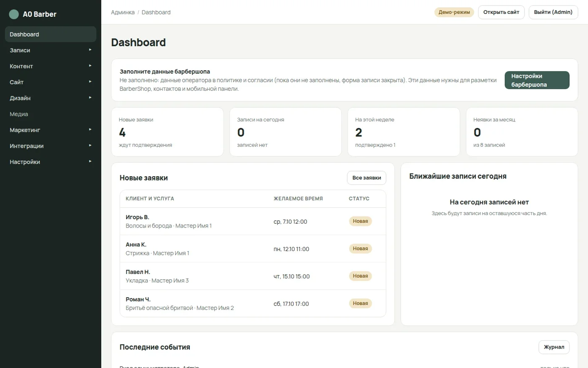Open the Записи на сегодня stat card
588x368 pixels.
click(286, 132)
